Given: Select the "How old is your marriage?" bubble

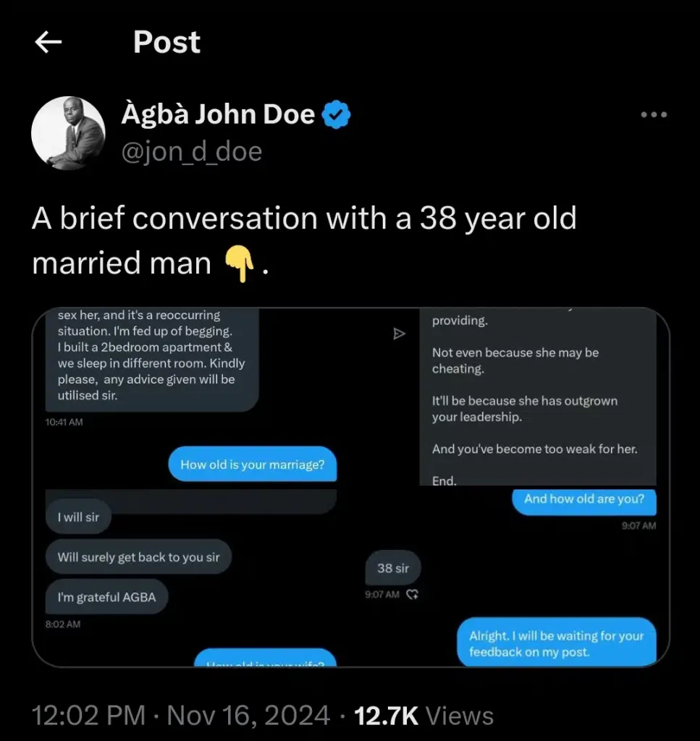Looking at the screenshot, I should pyautogui.click(x=253, y=465).
